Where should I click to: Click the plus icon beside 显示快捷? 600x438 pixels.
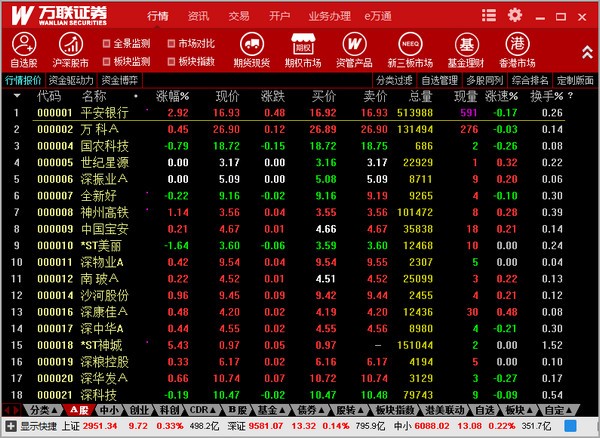(x=11, y=426)
